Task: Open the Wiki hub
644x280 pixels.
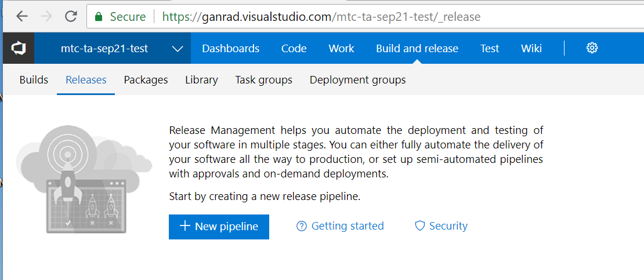Action: click(531, 49)
